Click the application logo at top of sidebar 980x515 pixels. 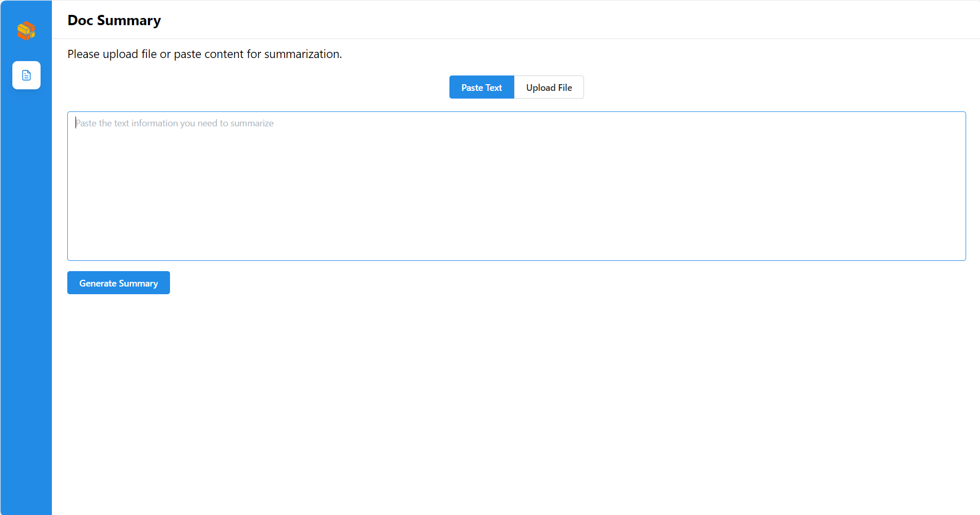(x=26, y=31)
